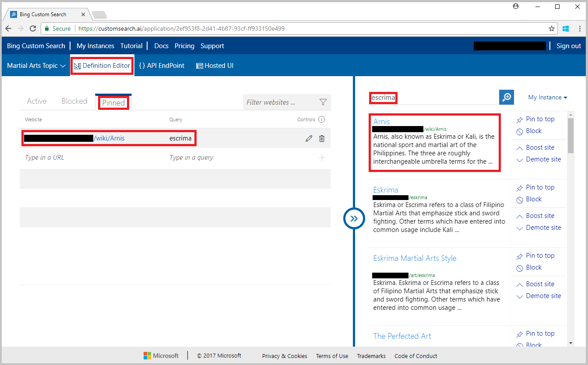The height and width of the screenshot is (365, 588).
Task: Bookmark the page with the star icon
Action: pos(551,28)
